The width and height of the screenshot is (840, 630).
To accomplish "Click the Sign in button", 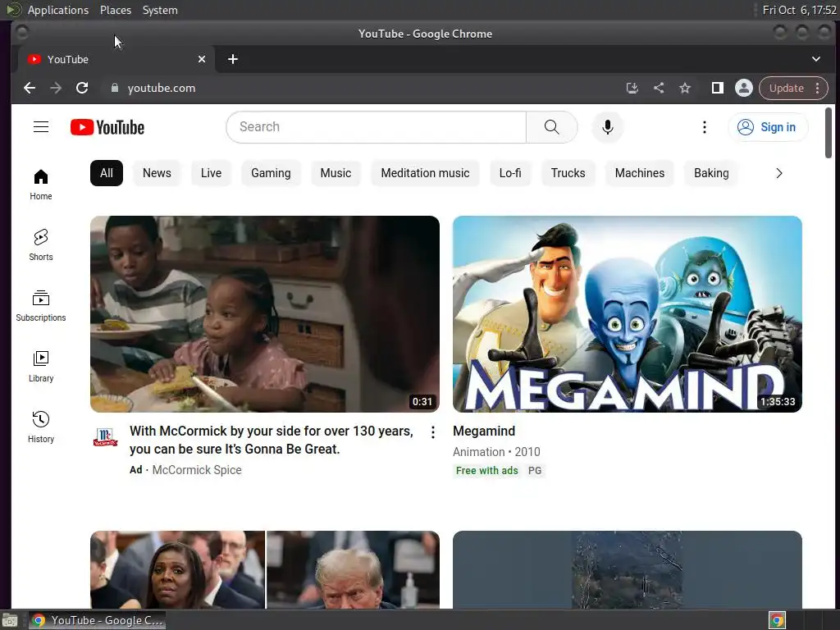I will point(768,127).
